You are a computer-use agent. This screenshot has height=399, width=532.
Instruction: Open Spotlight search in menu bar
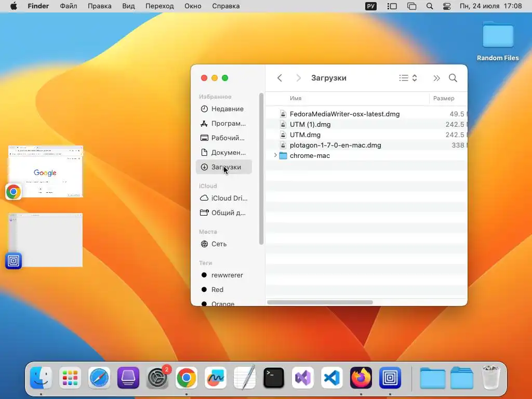(x=430, y=6)
